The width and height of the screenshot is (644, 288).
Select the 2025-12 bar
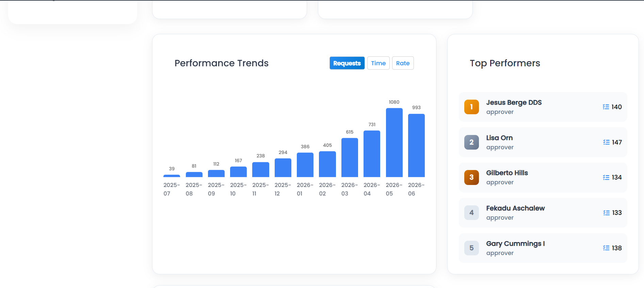[283, 168]
